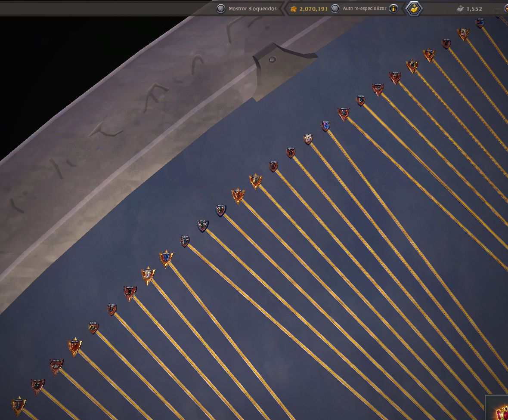Open the node with purple-blue glowing icon
508x420 pixels.
[325, 126]
